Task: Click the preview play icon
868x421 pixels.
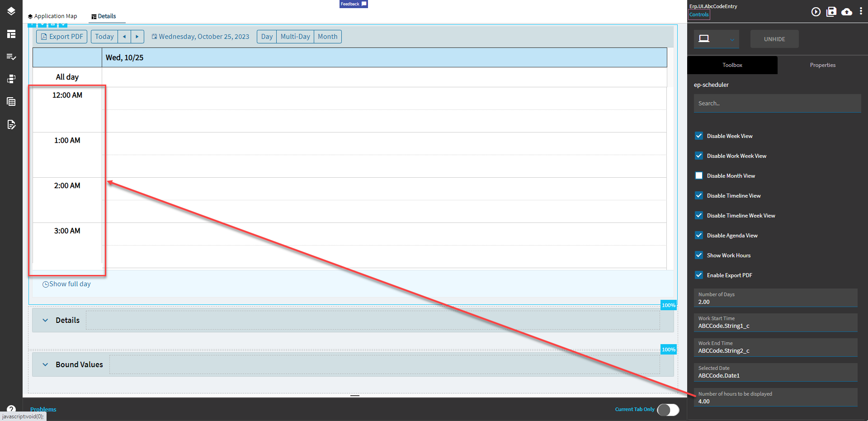Action: pyautogui.click(x=816, y=12)
